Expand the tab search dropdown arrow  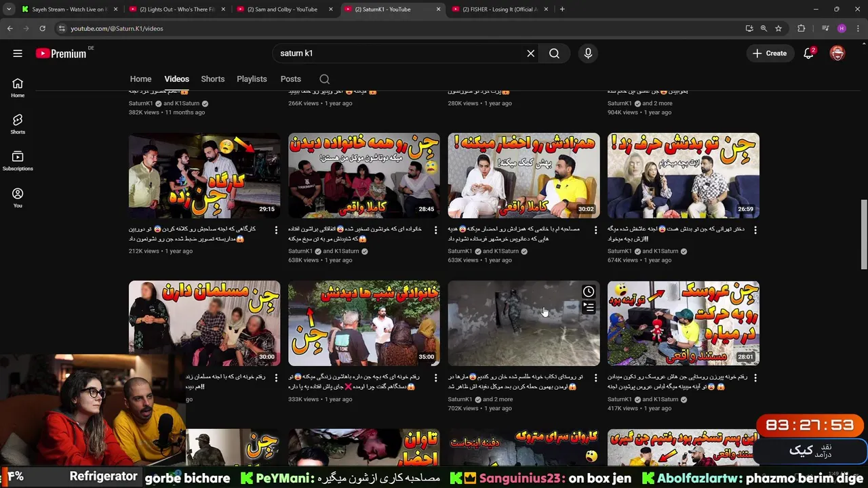[9, 9]
